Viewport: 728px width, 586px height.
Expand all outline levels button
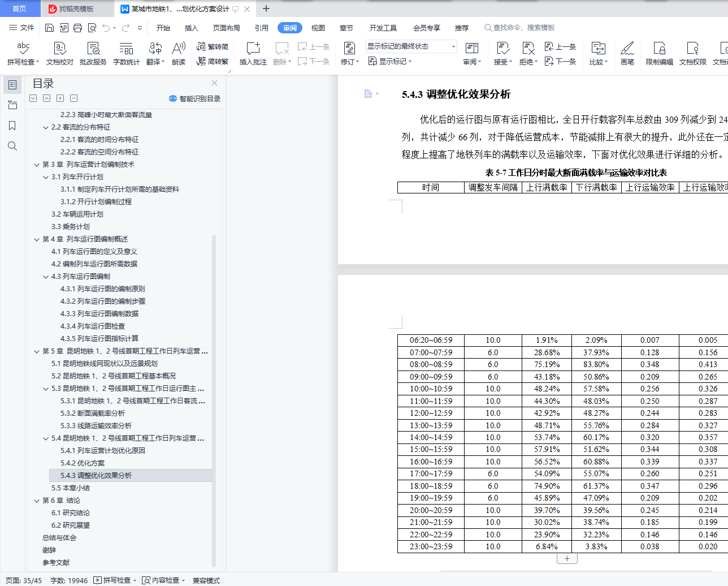tap(60, 98)
